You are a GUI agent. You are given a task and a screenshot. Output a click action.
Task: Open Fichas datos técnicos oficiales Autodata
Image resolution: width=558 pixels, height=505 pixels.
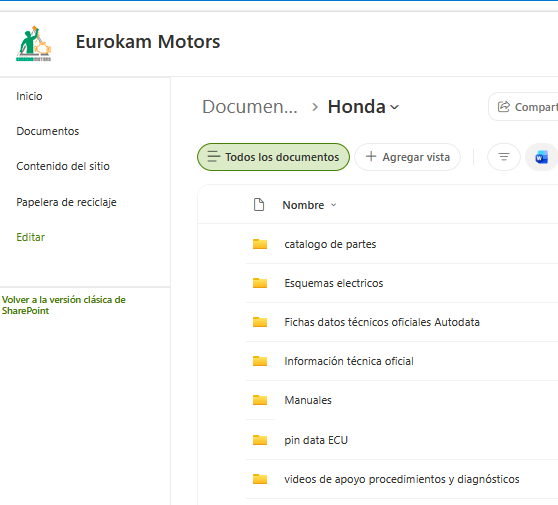pyautogui.click(x=382, y=322)
